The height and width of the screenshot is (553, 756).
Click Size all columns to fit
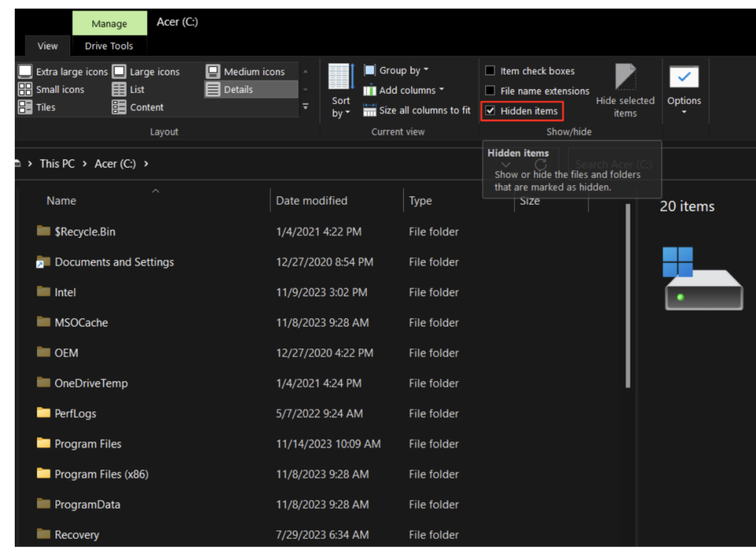point(416,109)
